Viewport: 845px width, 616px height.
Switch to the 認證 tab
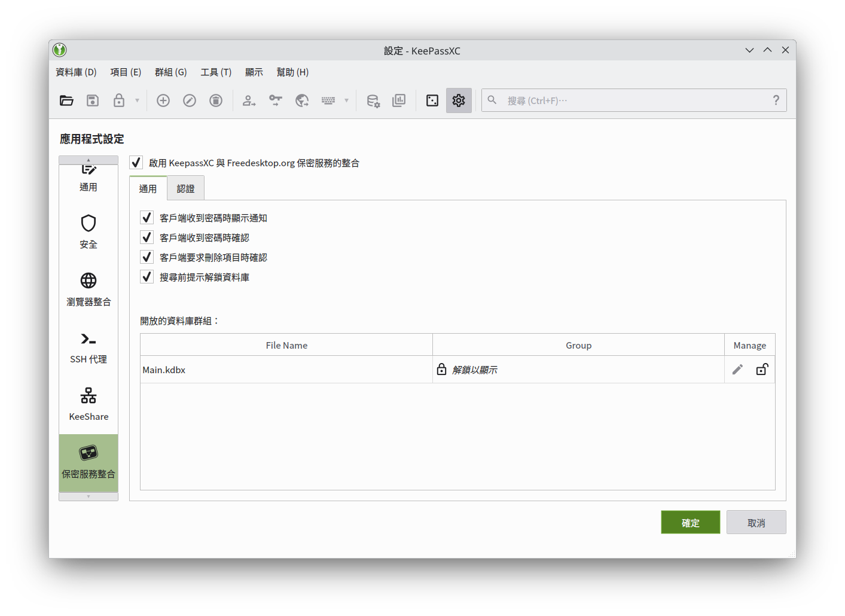pos(185,188)
